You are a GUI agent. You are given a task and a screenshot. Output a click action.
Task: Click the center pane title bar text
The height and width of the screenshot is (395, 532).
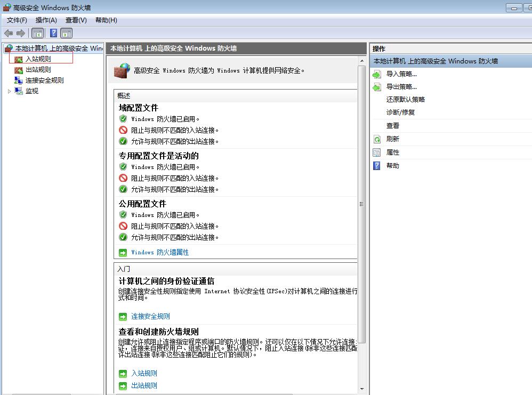point(173,48)
